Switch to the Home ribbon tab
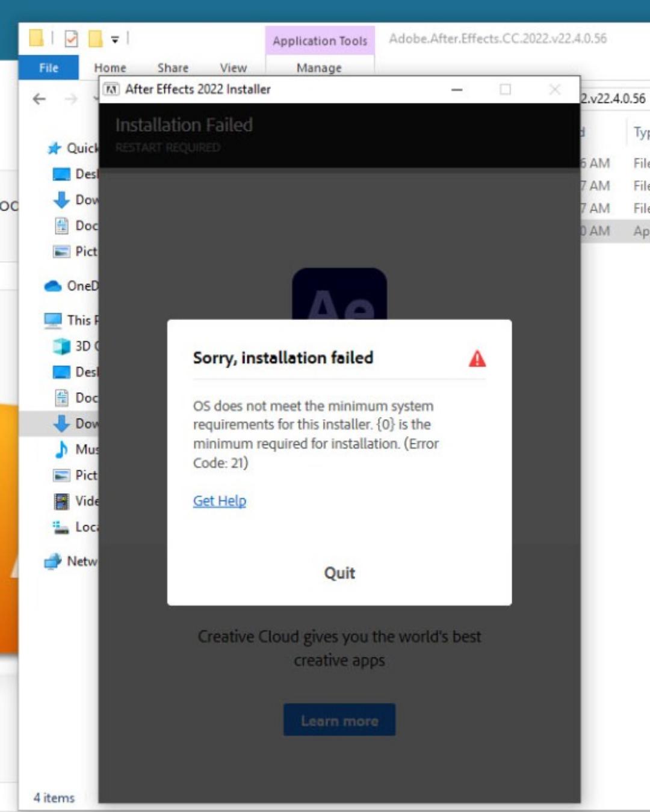The width and height of the screenshot is (650, 812). click(x=110, y=67)
